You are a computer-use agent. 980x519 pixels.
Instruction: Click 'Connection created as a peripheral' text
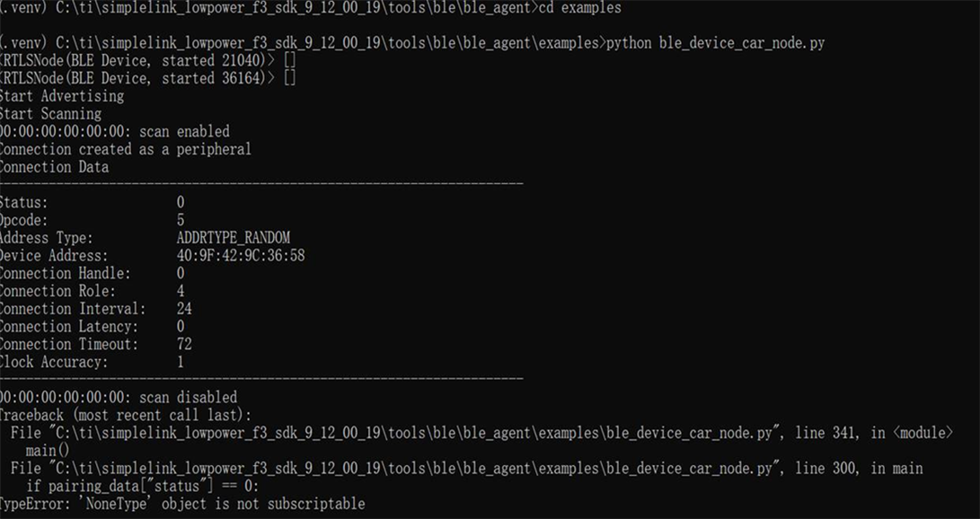click(125, 149)
